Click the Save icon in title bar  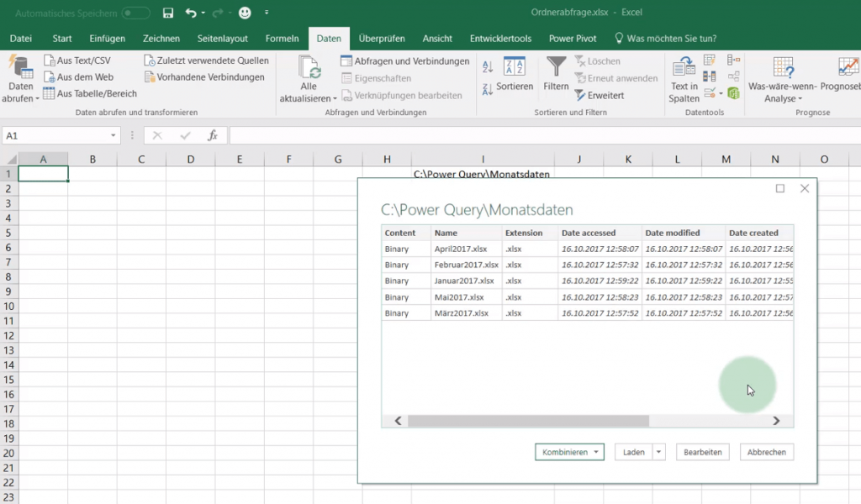(x=168, y=13)
